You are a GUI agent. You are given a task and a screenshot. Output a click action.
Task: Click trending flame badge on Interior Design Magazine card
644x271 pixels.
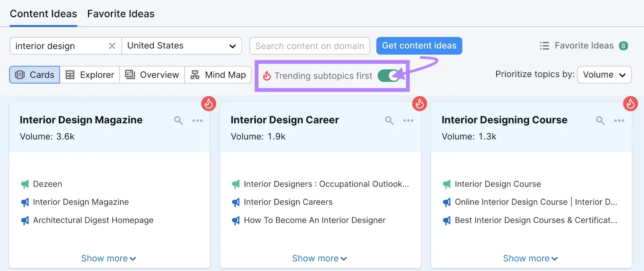pyautogui.click(x=208, y=104)
